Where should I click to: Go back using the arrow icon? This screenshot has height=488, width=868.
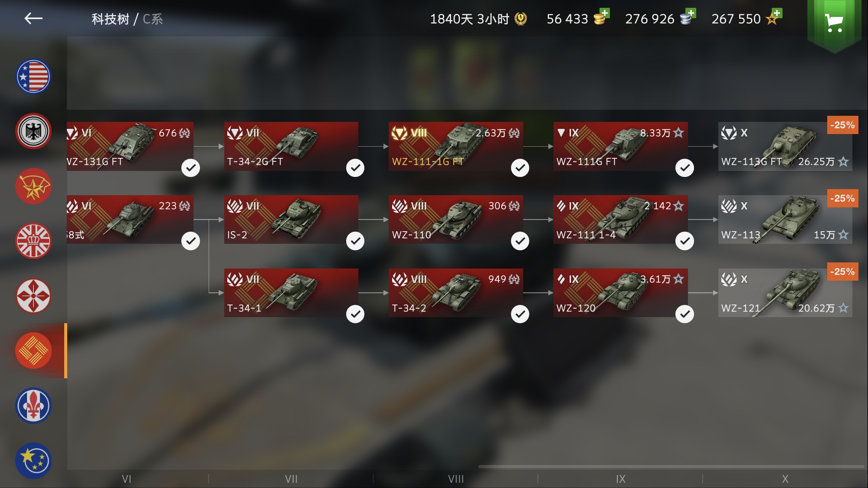(x=33, y=19)
